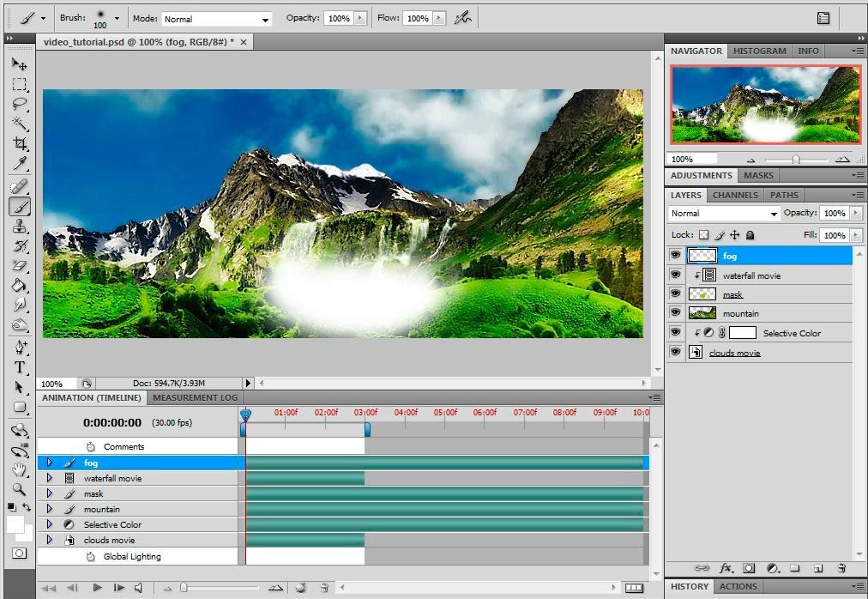Select the Crop tool

(20, 143)
